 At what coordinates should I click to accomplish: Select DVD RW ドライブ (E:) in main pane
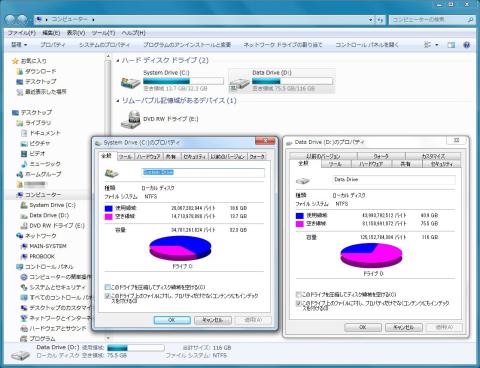(160, 119)
